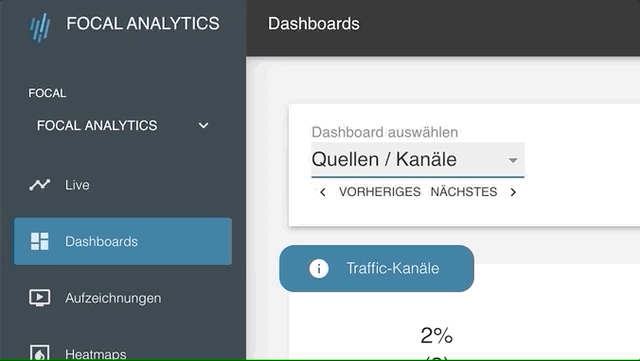Open the Aufzeichnungen screen-play icon

40,298
